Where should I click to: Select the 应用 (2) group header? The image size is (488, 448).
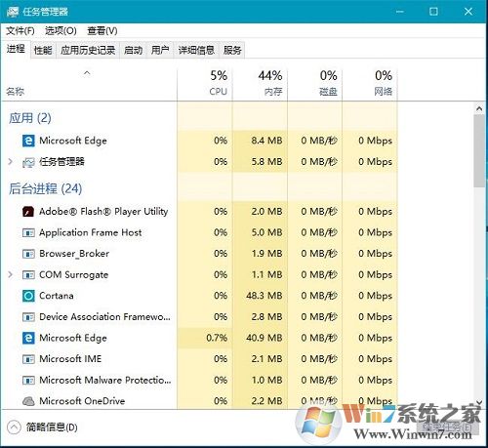coord(30,118)
